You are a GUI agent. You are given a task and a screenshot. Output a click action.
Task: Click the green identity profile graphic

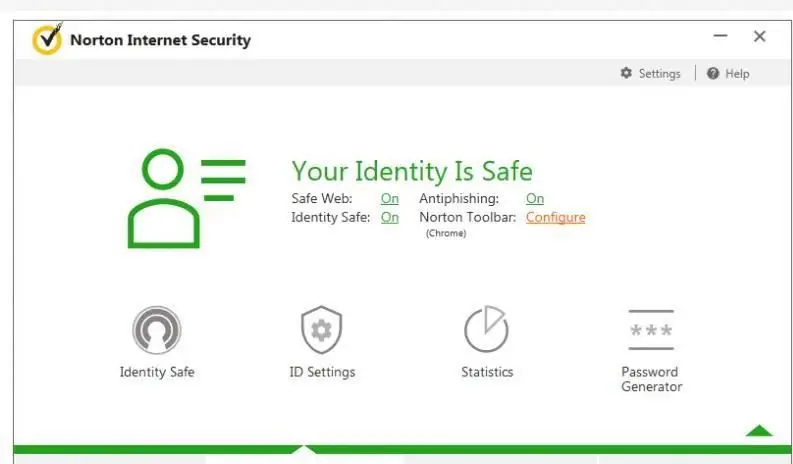tap(187, 198)
